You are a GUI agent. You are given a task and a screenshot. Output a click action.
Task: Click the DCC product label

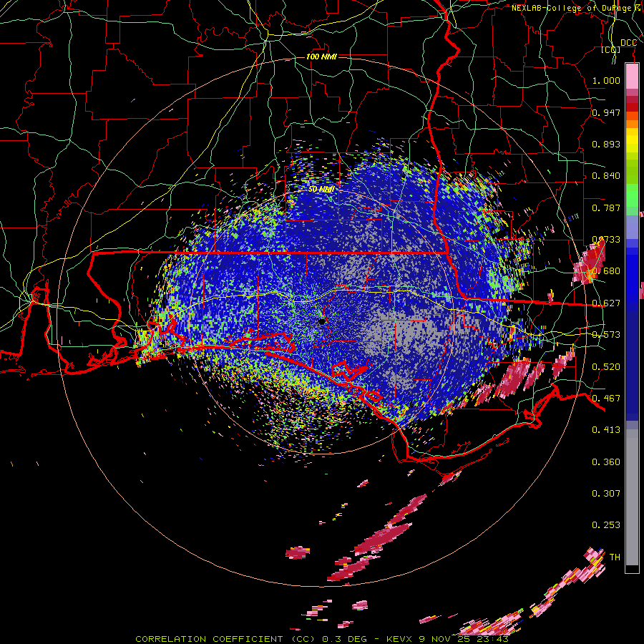pyautogui.click(x=628, y=43)
